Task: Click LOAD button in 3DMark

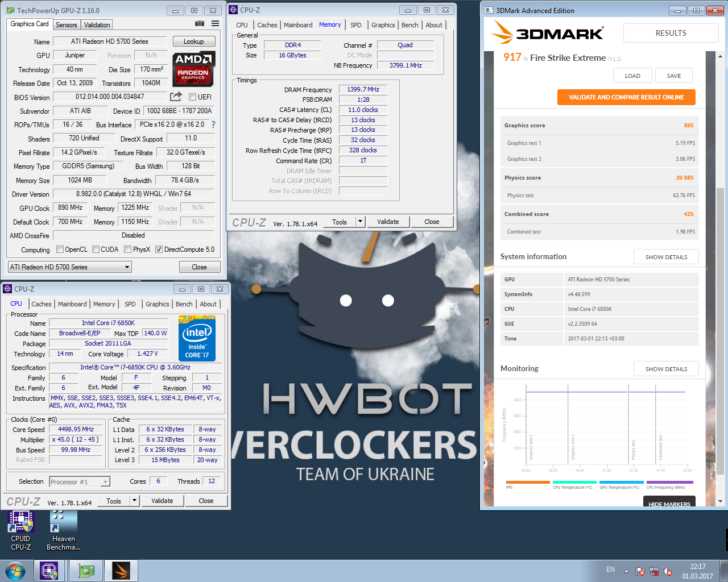Action: pyautogui.click(x=632, y=76)
